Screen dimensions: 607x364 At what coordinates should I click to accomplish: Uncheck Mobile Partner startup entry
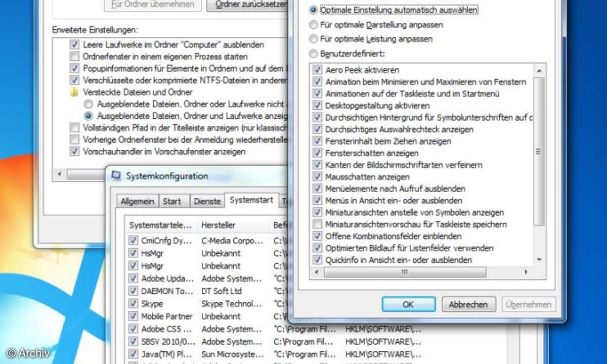pos(133,316)
